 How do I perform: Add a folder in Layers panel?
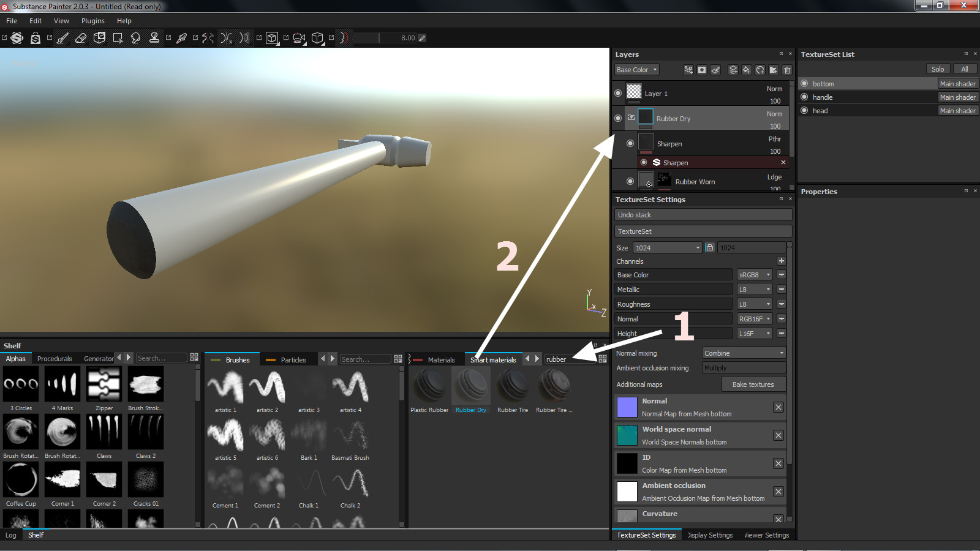774,70
